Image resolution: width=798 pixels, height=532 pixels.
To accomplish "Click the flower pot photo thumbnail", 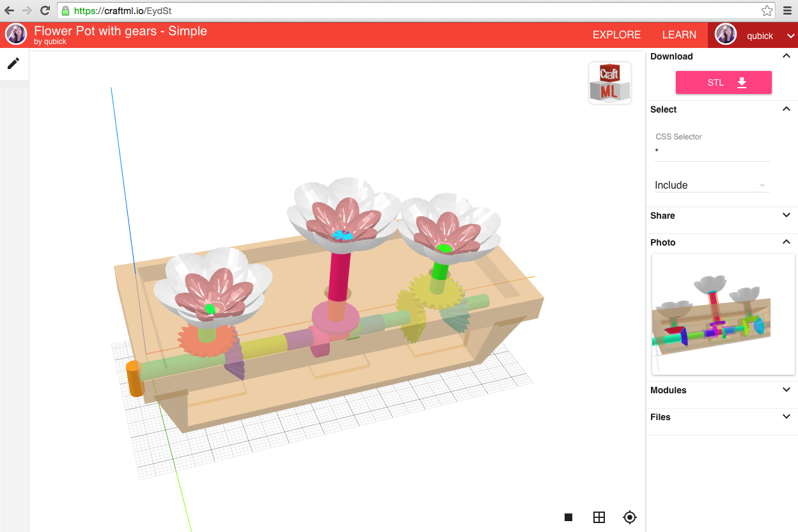I will pos(723,314).
